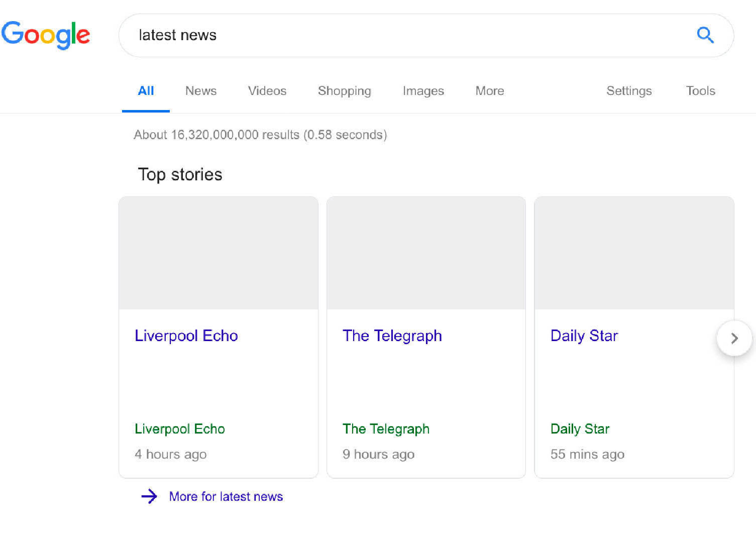
Task: Open The Telegraph top story
Action: click(392, 336)
